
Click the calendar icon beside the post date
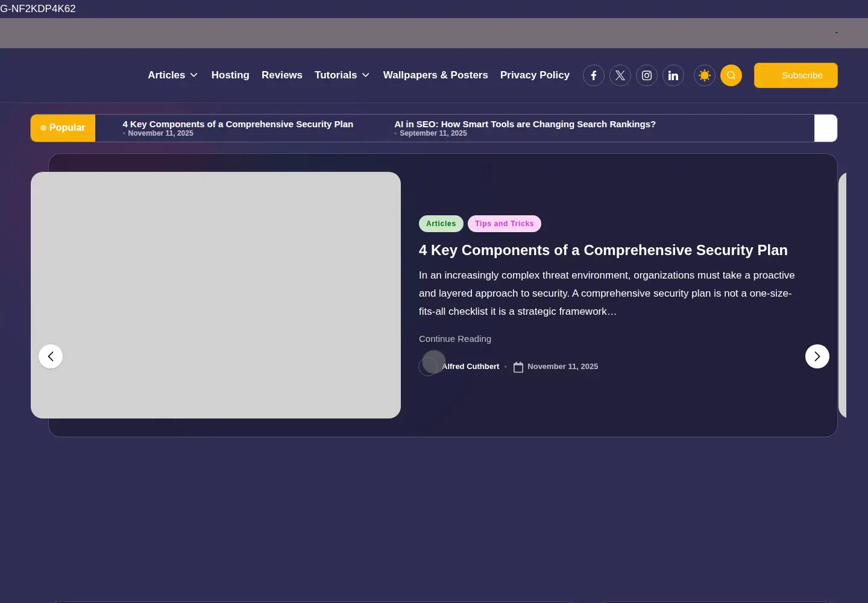518,367
